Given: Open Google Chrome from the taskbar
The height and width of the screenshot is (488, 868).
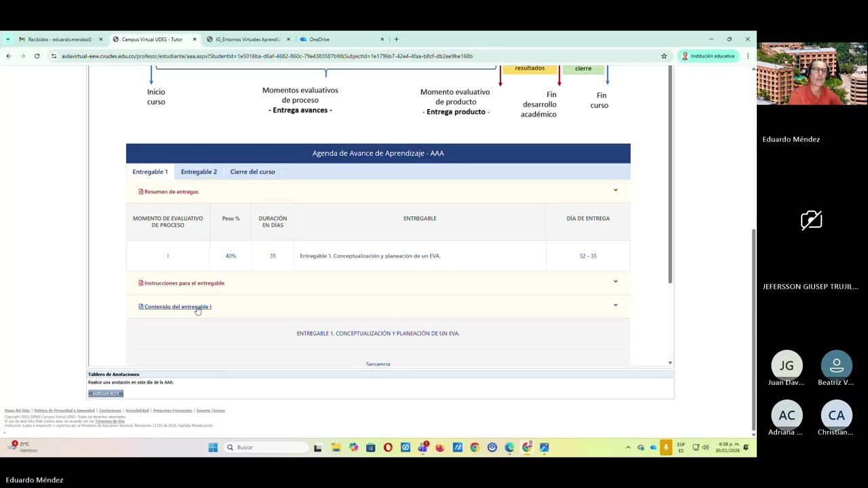Looking at the screenshot, I should (475, 447).
